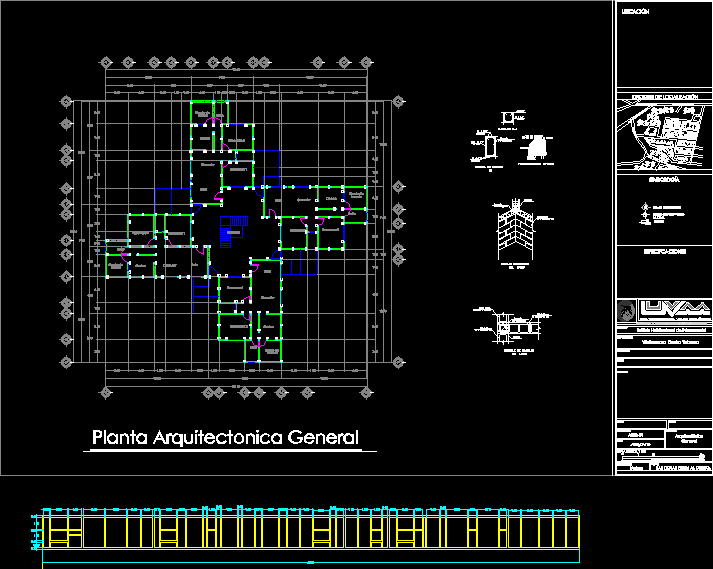Select the round seal emblem beside UVM logo

pyautogui.click(x=625, y=310)
